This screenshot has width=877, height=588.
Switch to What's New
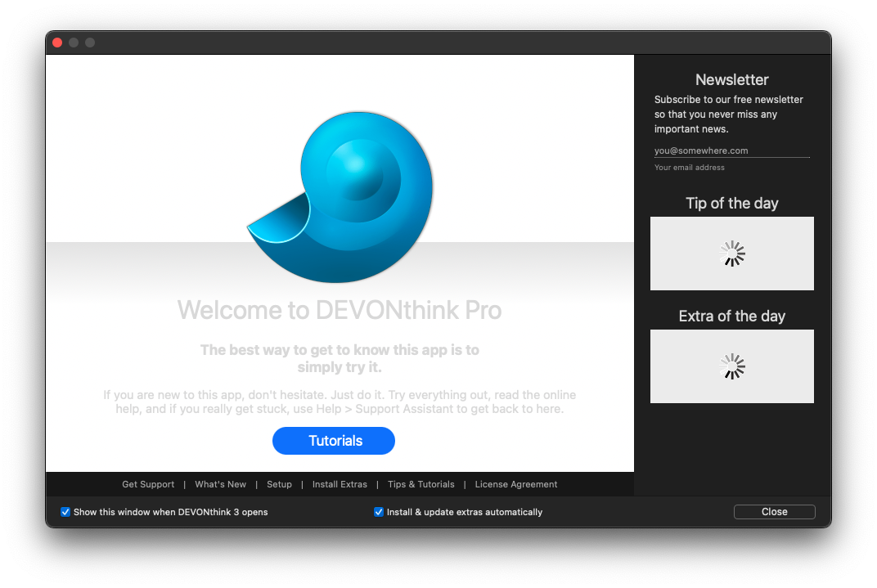click(220, 484)
